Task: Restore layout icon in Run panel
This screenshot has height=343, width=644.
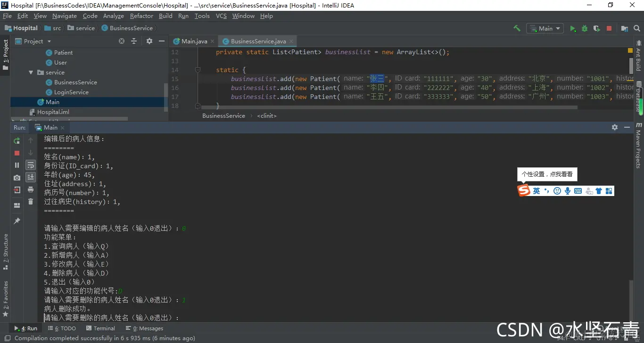Action: click(x=17, y=205)
